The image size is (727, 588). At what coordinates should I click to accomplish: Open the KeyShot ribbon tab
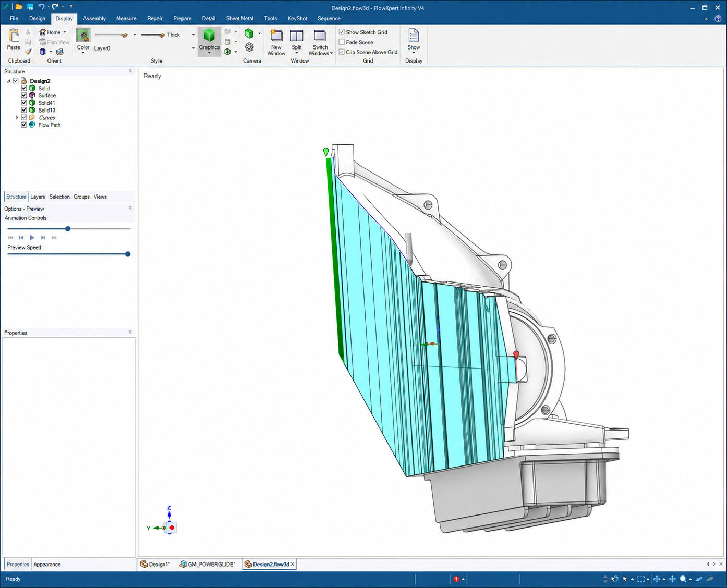pos(297,18)
